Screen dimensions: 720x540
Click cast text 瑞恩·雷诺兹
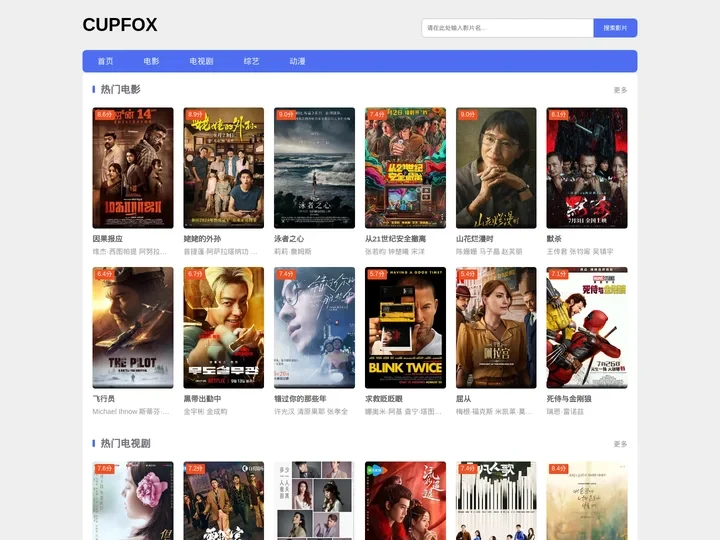coord(565,411)
